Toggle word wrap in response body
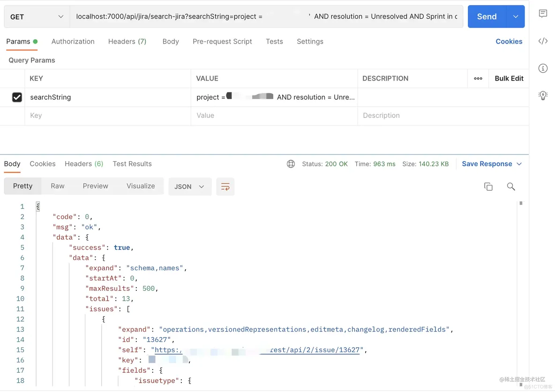Screen dimensions: 555x392 coord(225,186)
